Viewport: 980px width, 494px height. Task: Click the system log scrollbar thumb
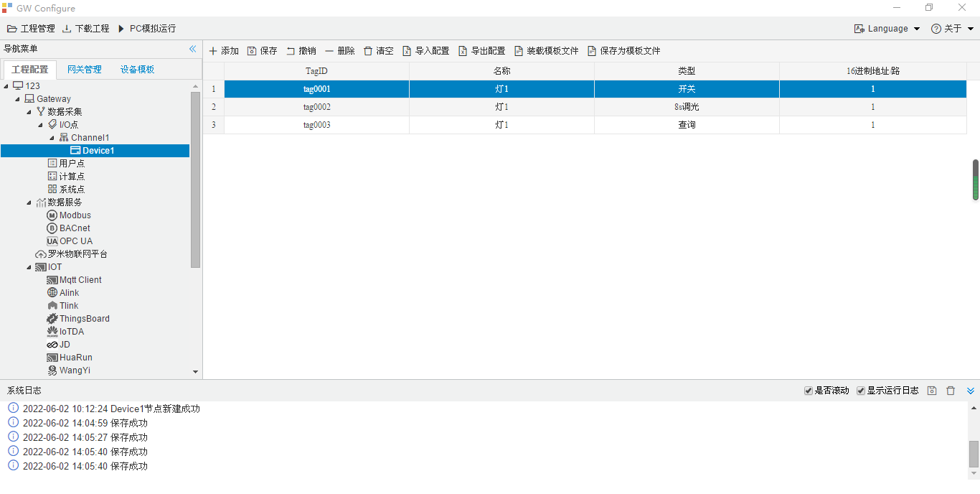pyautogui.click(x=974, y=453)
